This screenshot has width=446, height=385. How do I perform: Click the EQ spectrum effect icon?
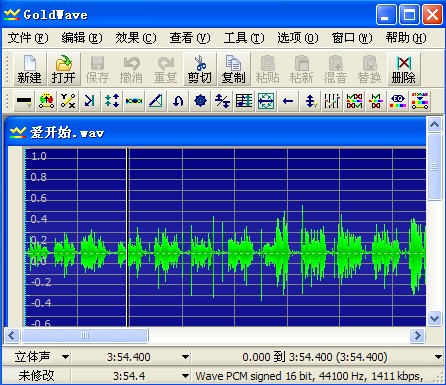point(398,101)
